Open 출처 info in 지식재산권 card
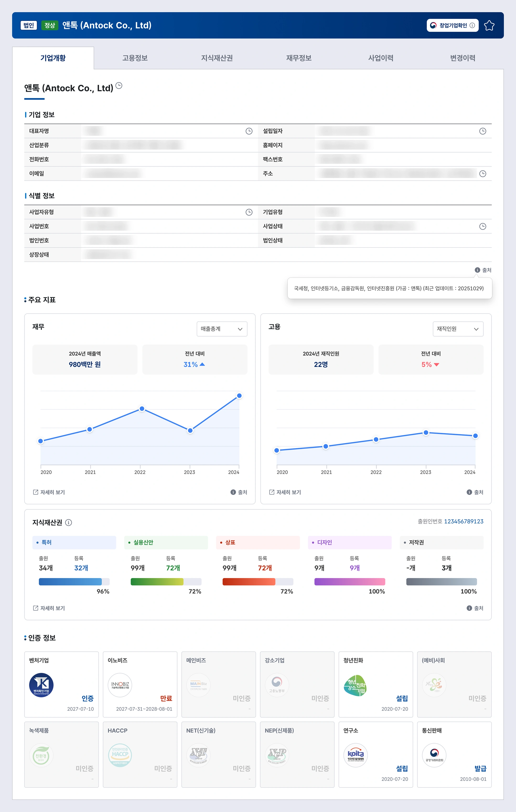 pos(475,608)
